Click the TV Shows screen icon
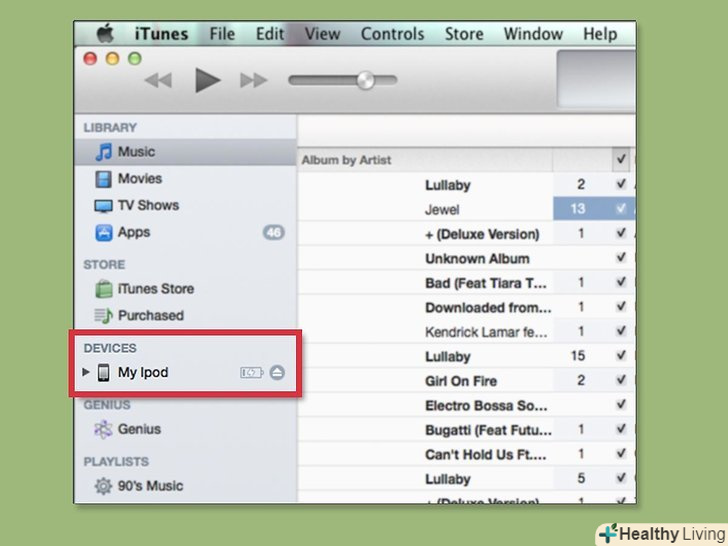 click(x=104, y=206)
